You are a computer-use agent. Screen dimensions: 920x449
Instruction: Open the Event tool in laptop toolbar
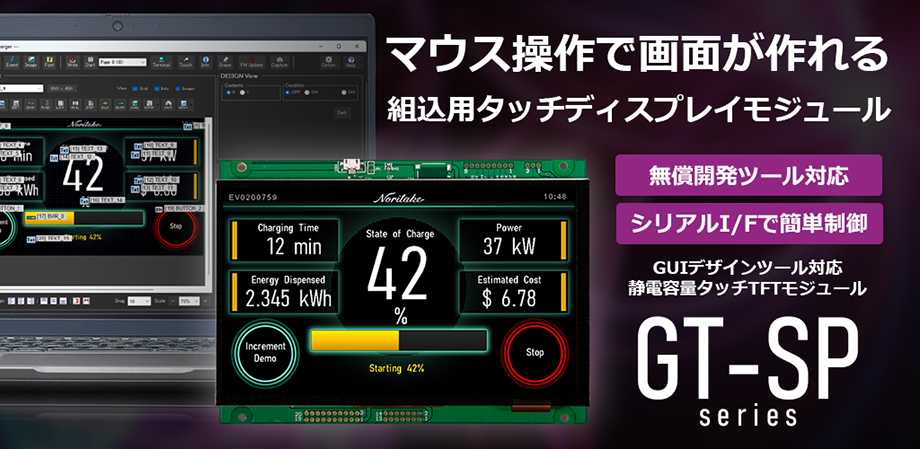(12, 62)
